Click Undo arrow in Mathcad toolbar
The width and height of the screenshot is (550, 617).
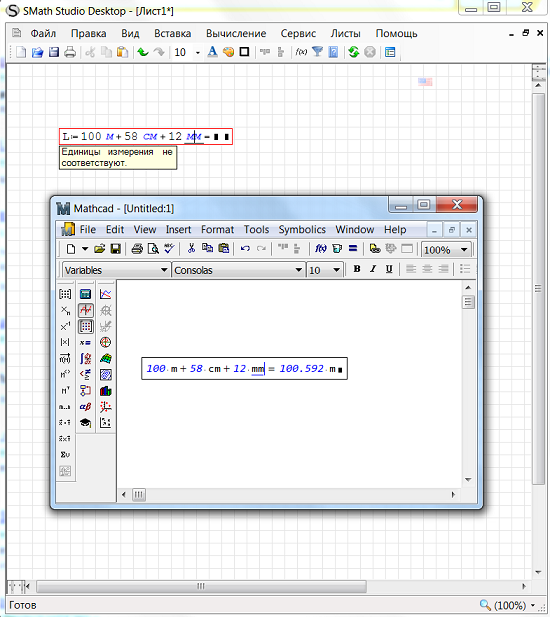click(245, 249)
